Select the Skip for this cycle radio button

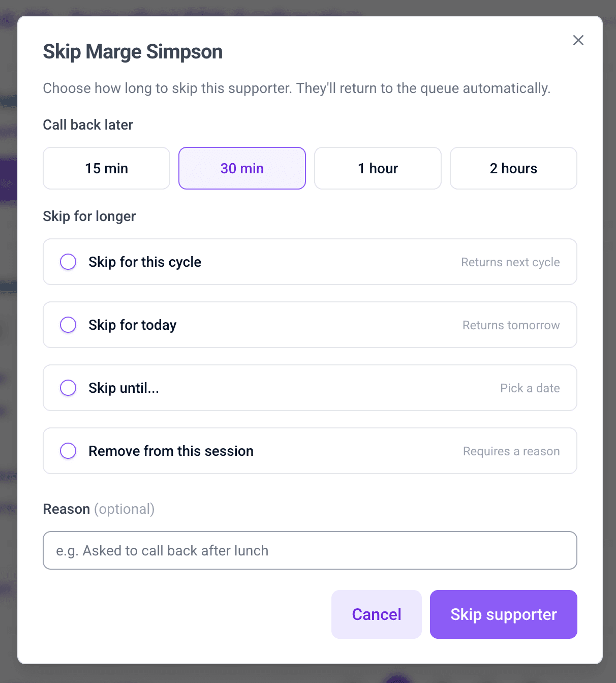coord(68,262)
